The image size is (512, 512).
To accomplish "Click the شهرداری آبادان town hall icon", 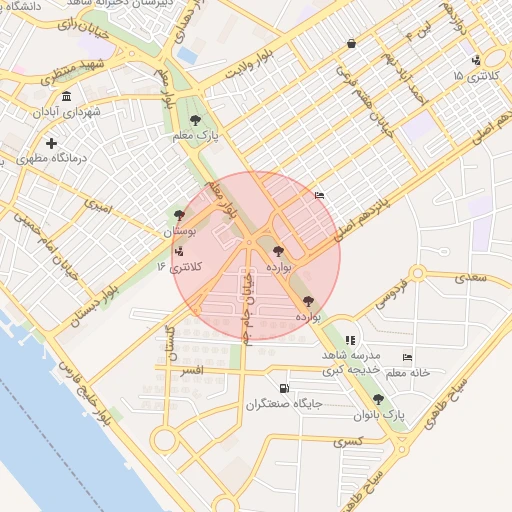I will (x=67, y=96).
